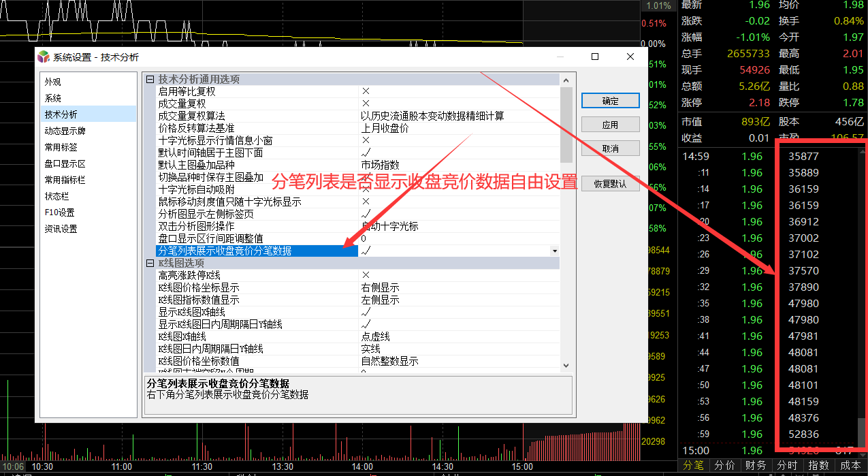Close the 系统设置 dialog

630,57
